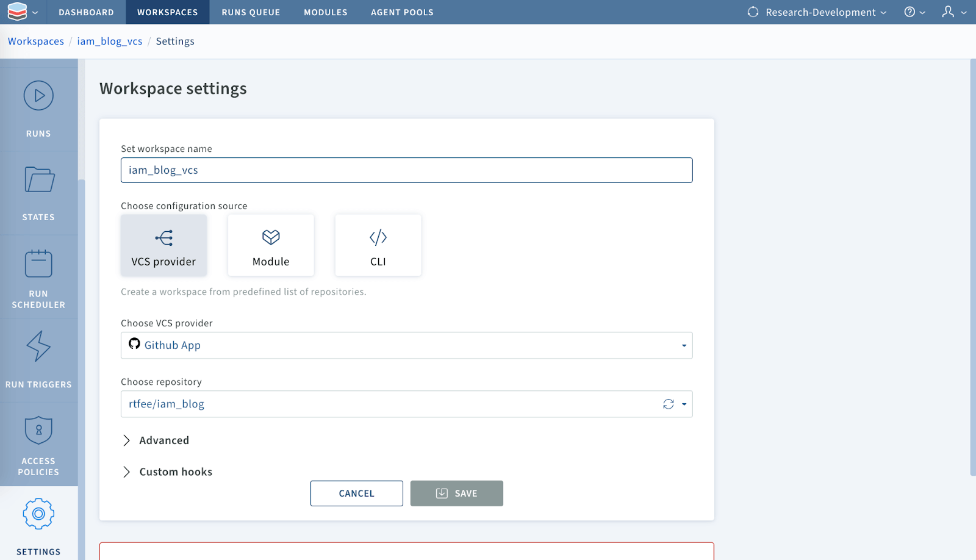Open the States folder icon
This screenshot has height=560, width=976.
39,179
